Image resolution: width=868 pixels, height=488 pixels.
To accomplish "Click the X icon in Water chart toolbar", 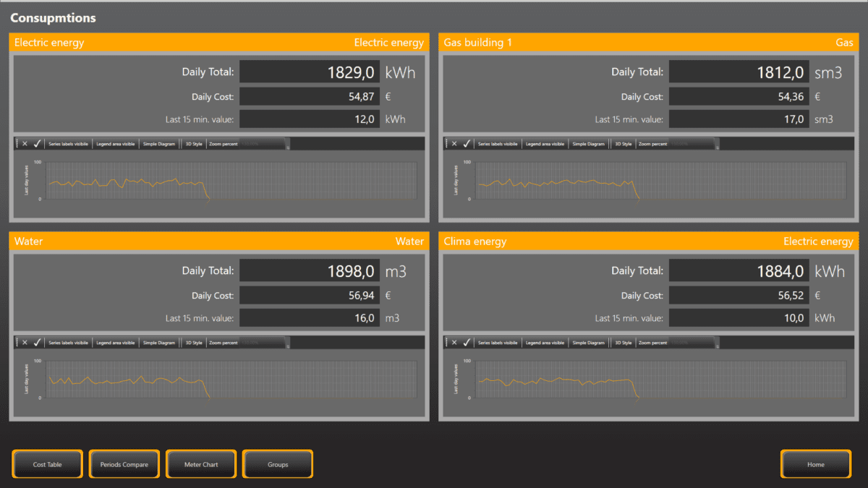I will pos(25,343).
